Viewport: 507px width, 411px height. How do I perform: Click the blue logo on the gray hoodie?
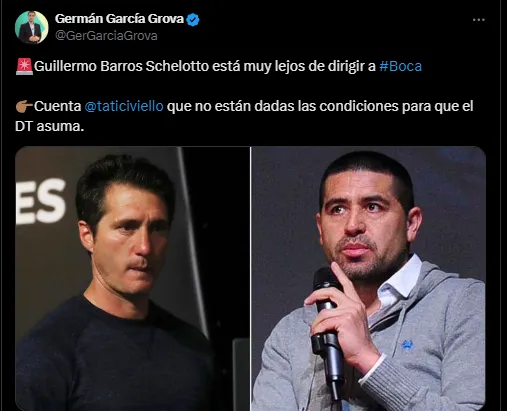pos(407,345)
